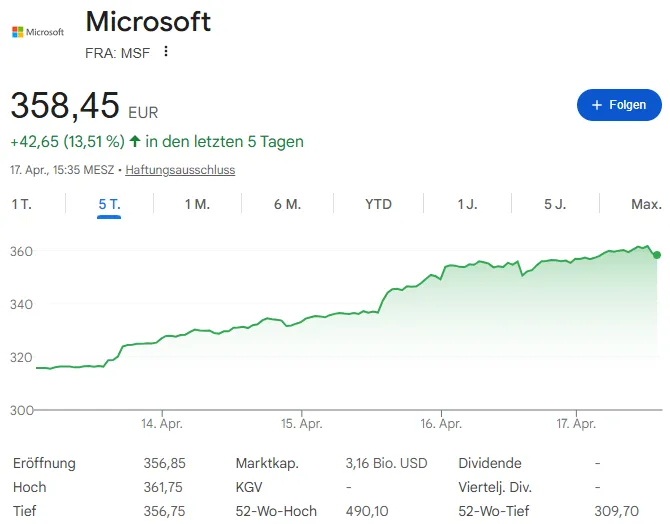The width and height of the screenshot is (670, 524).
Task: Select the Max. range tab
Action: coord(646,204)
